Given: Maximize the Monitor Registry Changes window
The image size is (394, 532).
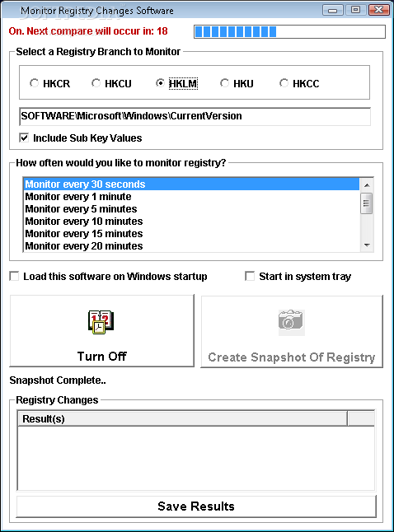Looking at the screenshot, I should (355, 10).
